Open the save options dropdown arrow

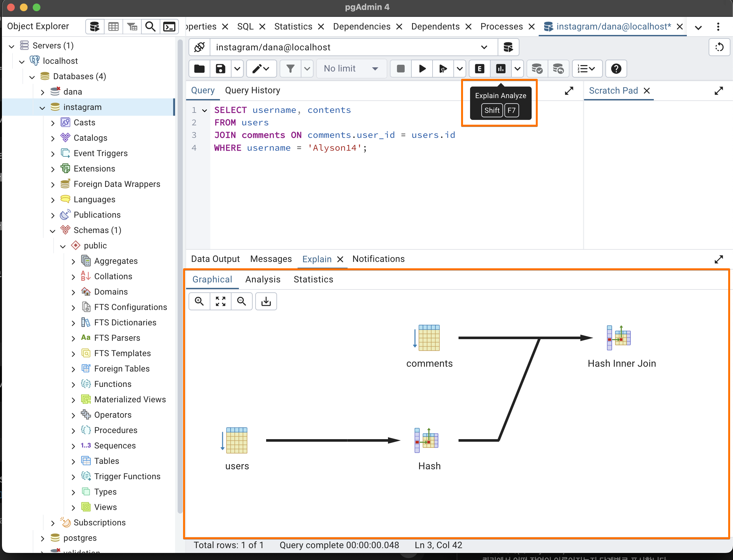(x=237, y=69)
